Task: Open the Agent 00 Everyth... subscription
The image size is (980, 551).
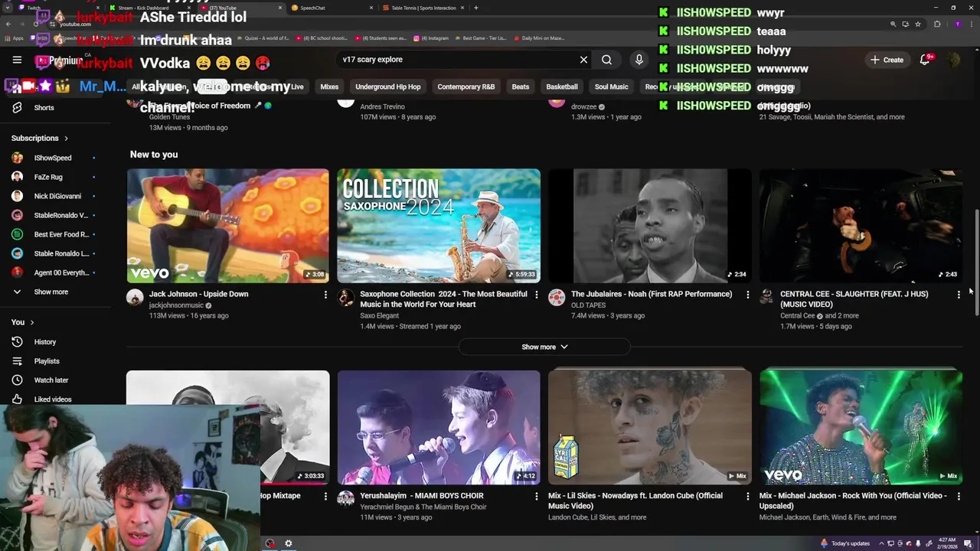Action: (x=54, y=272)
